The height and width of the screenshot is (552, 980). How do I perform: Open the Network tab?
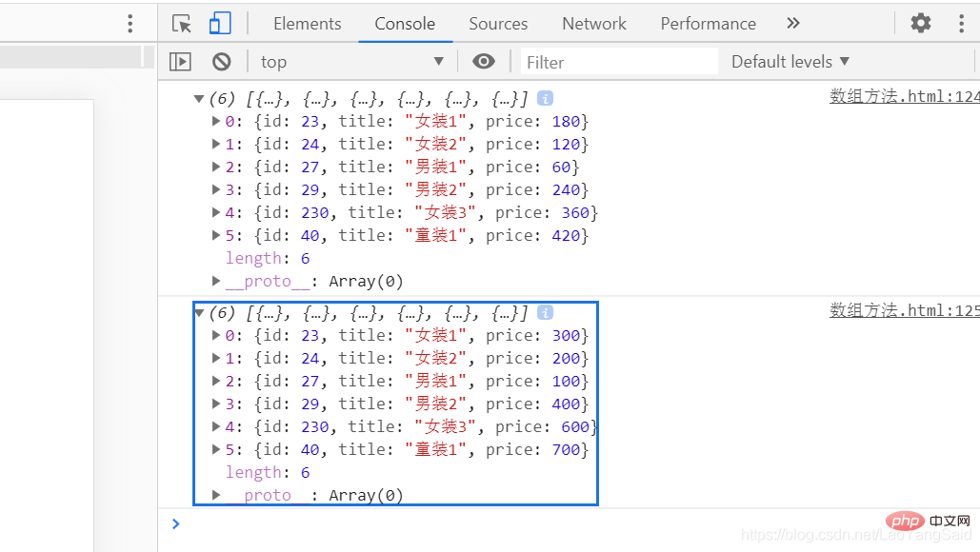(593, 24)
